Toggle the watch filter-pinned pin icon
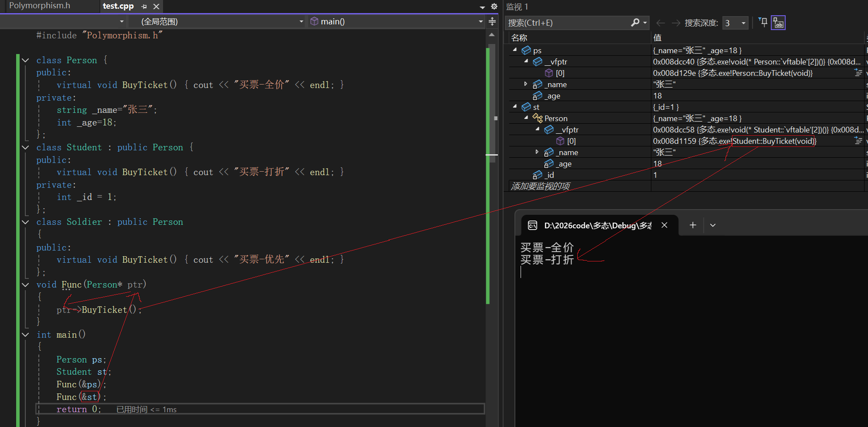 click(x=763, y=22)
